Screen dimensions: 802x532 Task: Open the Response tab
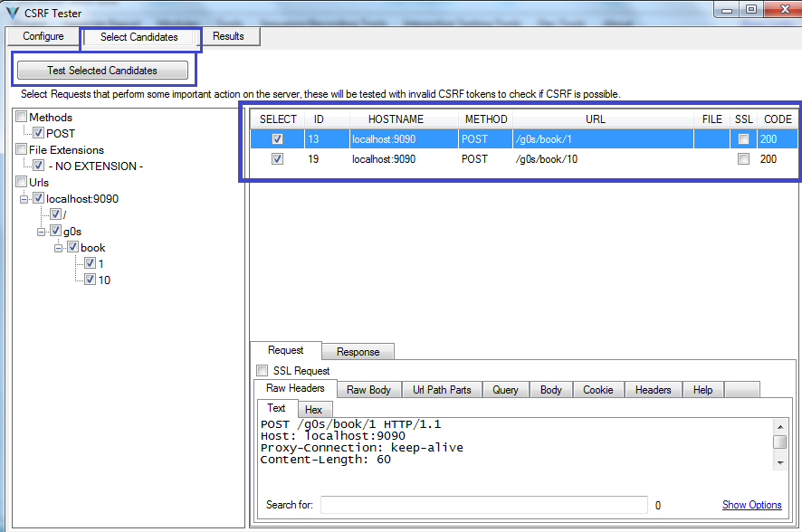coord(358,351)
